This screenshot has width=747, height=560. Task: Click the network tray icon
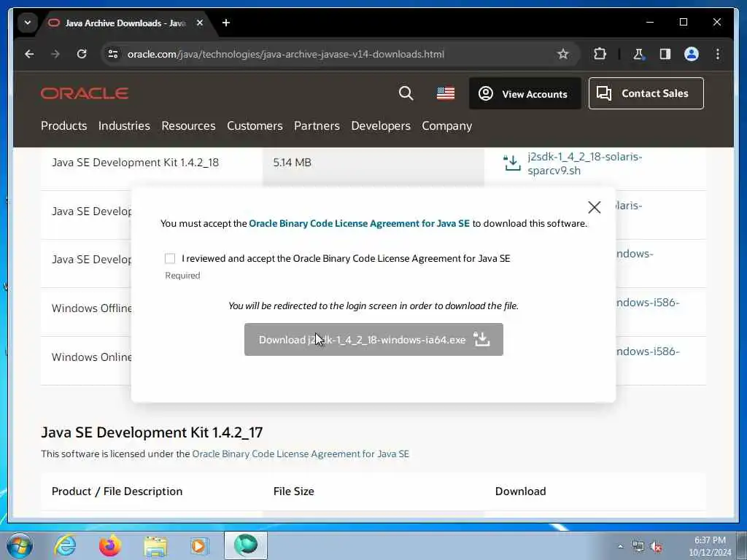tap(638, 547)
